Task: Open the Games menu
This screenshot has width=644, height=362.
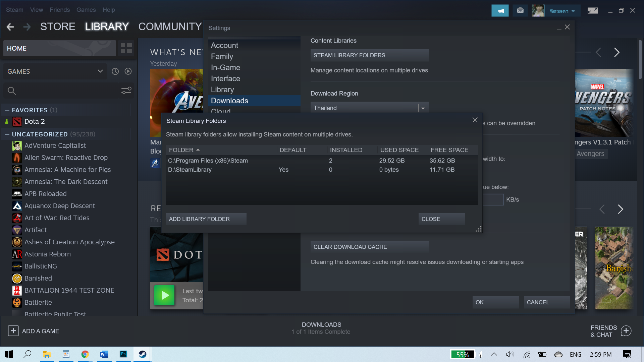Action: pyautogui.click(x=86, y=10)
